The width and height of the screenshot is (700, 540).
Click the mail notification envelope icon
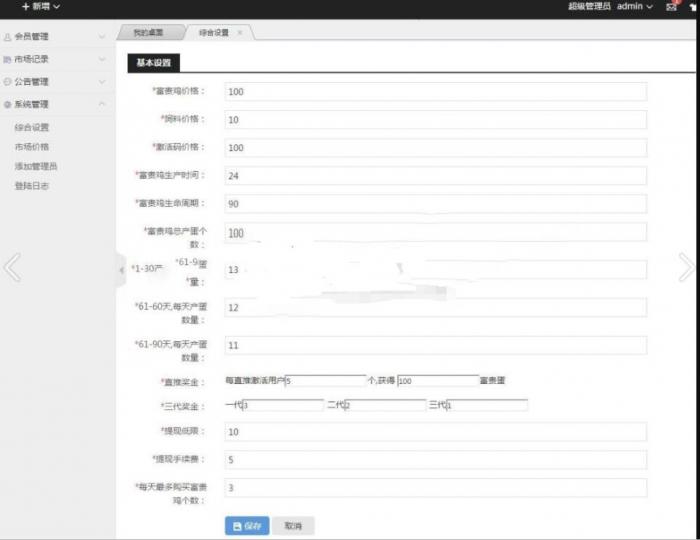671,7
